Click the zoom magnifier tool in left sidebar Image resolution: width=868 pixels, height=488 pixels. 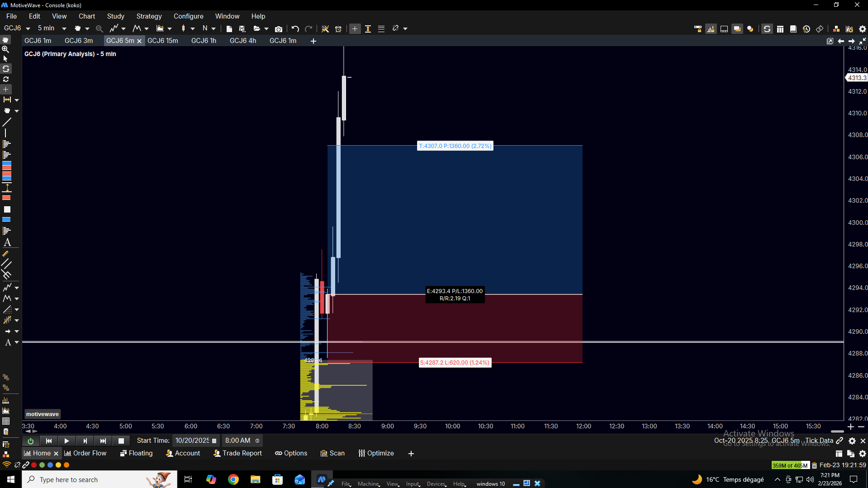point(6,49)
